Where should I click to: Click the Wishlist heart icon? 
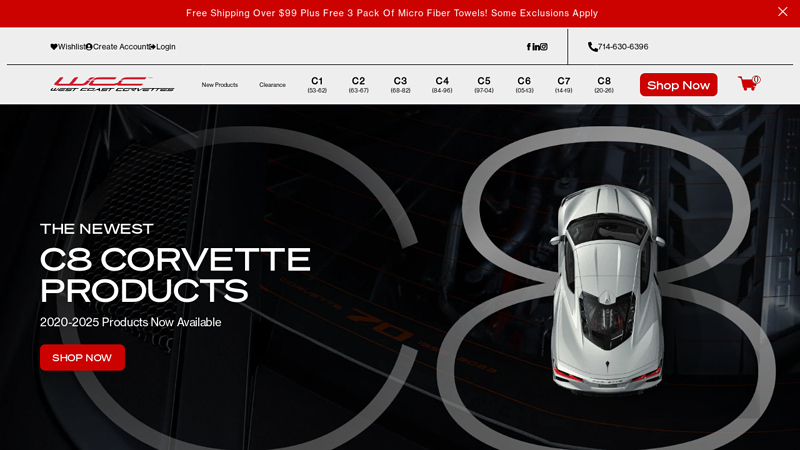click(54, 46)
